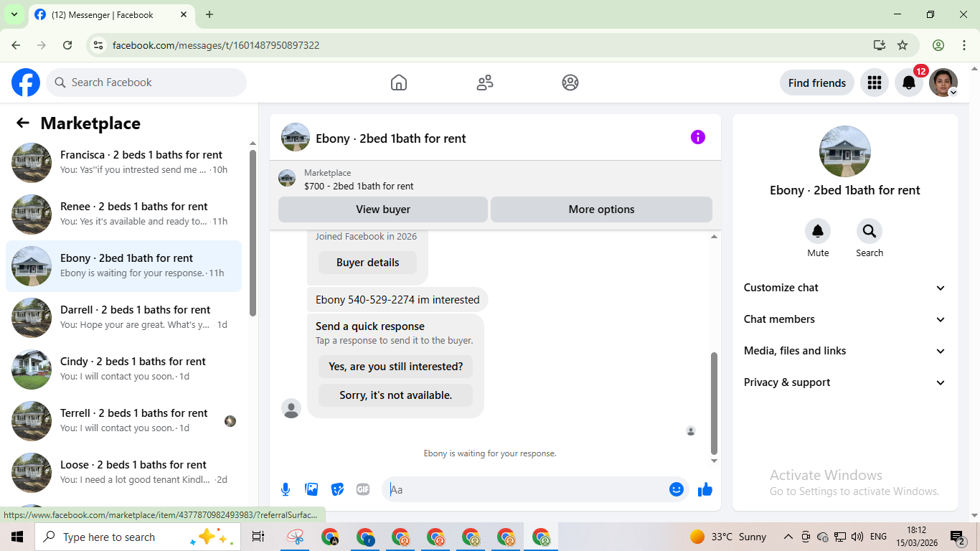
Task: Click the ENG language indicator
Action: [878, 537]
